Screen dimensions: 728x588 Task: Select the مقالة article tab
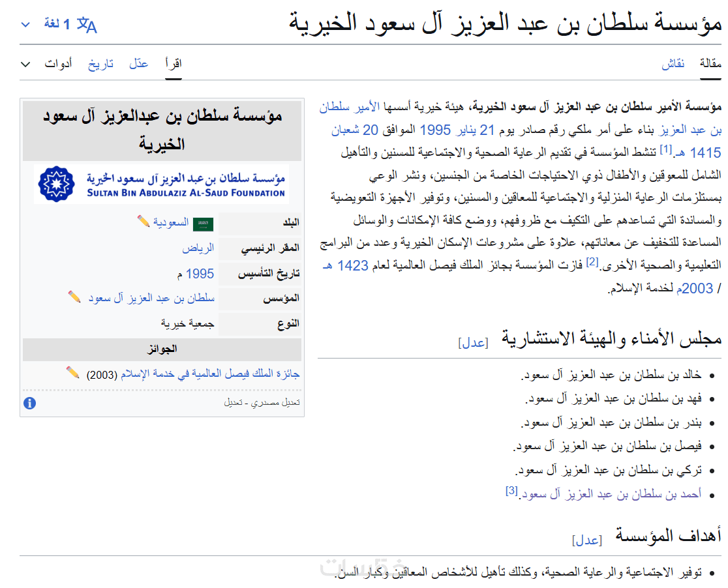pyautogui.click(x=711, y=64)
